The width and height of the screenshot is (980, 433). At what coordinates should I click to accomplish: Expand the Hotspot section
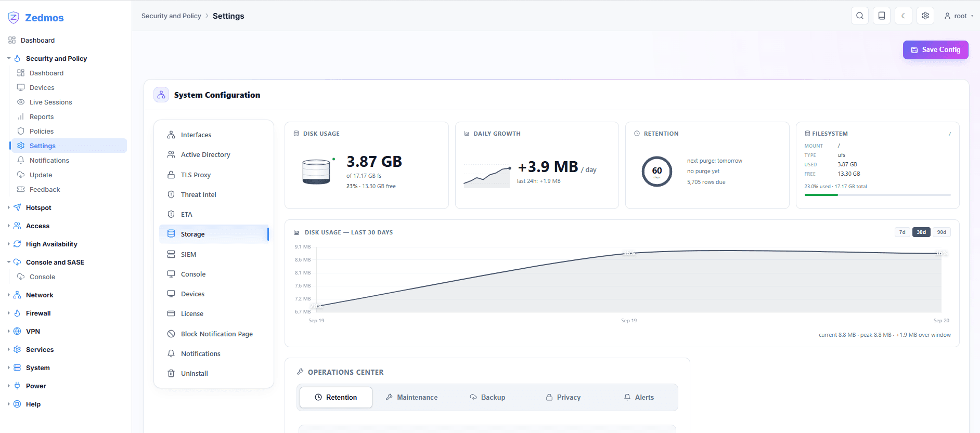coord(8,207)
